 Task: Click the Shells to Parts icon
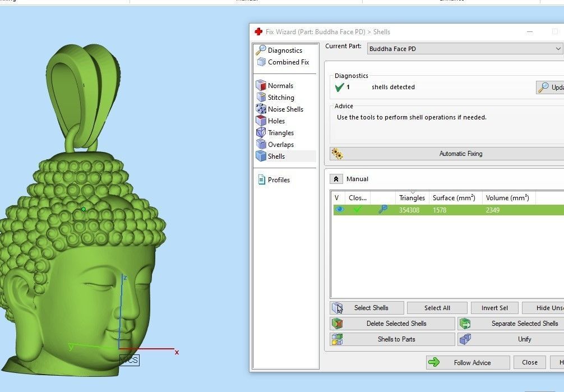click(x=337, y=339)
